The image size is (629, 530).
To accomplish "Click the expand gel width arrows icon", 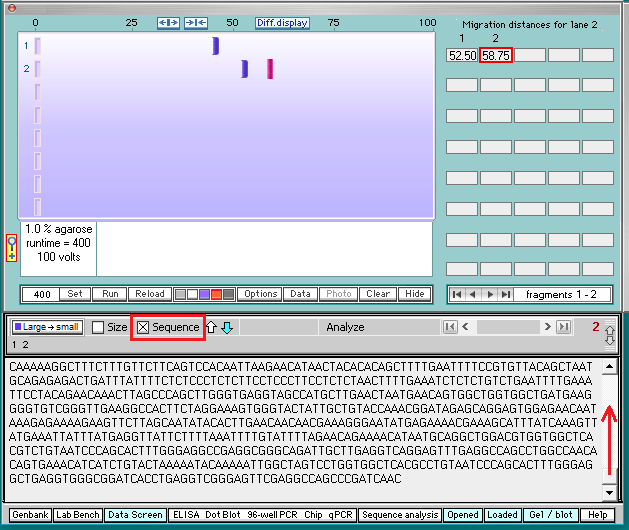I will (169, 23).
